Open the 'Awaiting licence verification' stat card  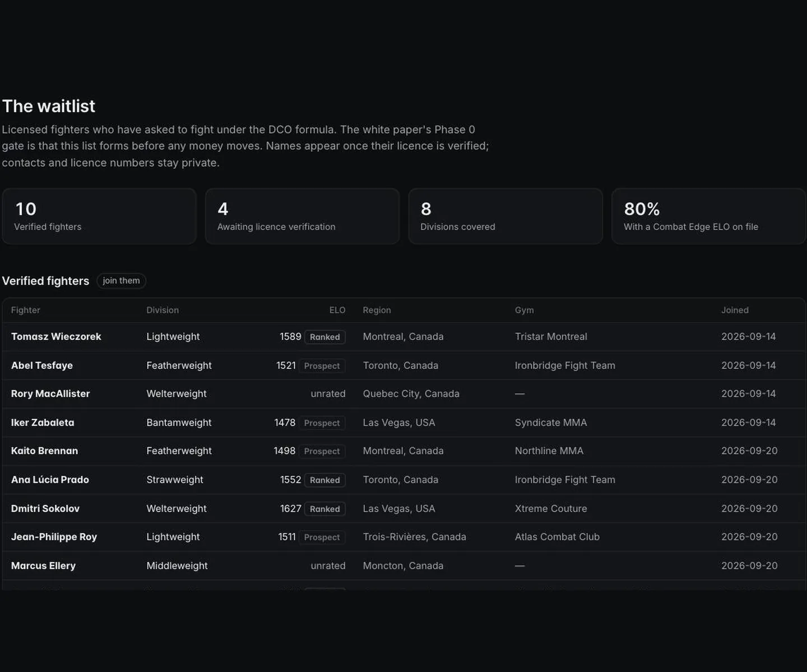[302, 216]
